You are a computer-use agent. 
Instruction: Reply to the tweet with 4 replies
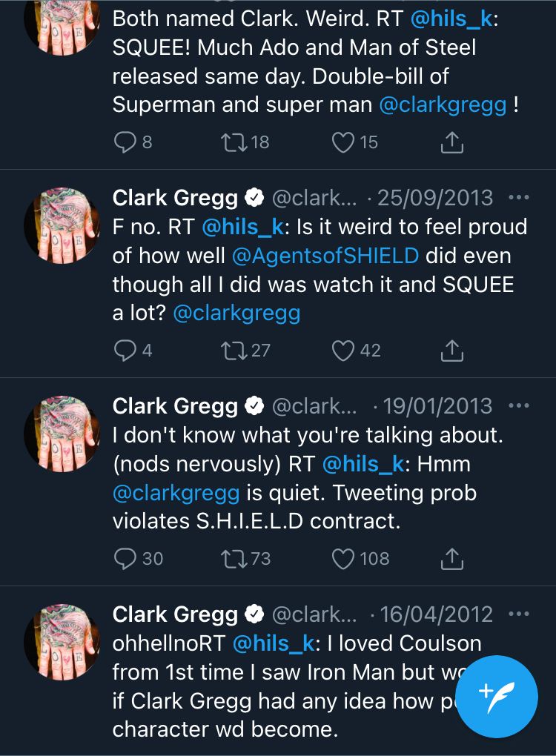[x=124, y=351]
